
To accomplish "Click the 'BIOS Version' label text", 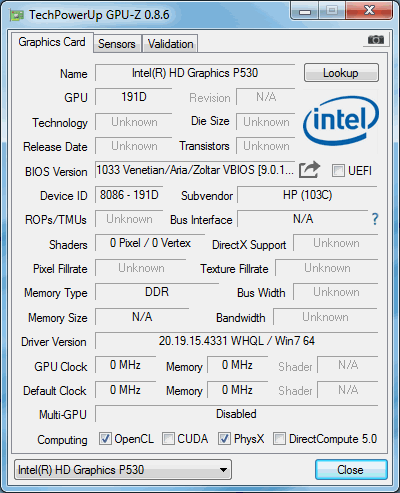I will tap(56, 172).
